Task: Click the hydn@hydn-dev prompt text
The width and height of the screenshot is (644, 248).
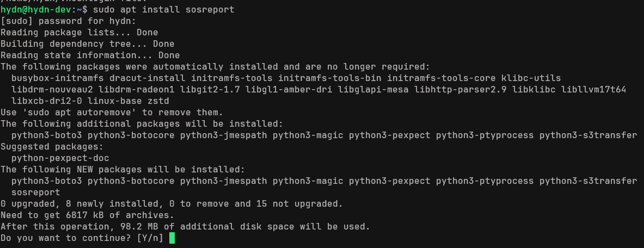Action: [36, 9]
